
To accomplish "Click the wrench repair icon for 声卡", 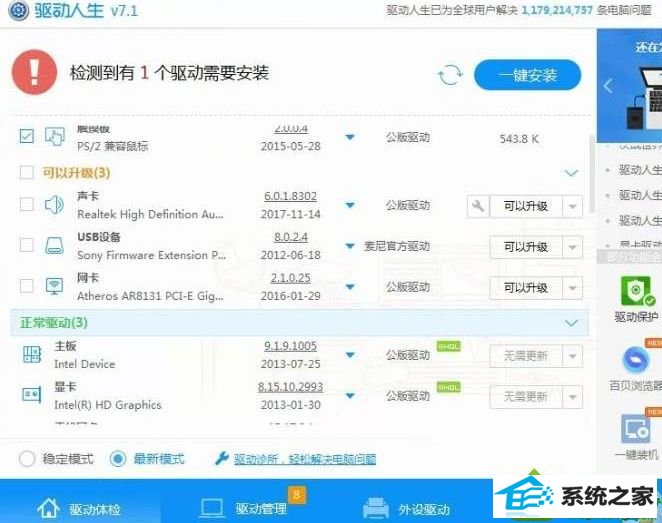I will coord(478,206).
